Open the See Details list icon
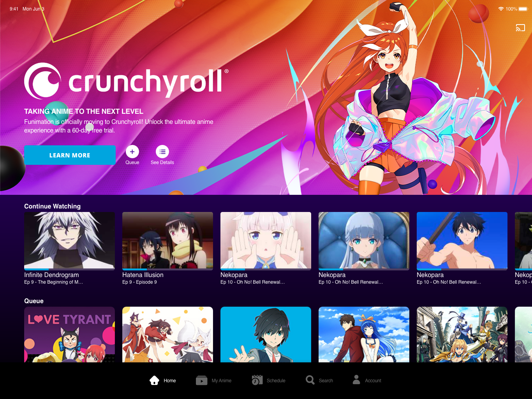 click(x=162, y=152)
